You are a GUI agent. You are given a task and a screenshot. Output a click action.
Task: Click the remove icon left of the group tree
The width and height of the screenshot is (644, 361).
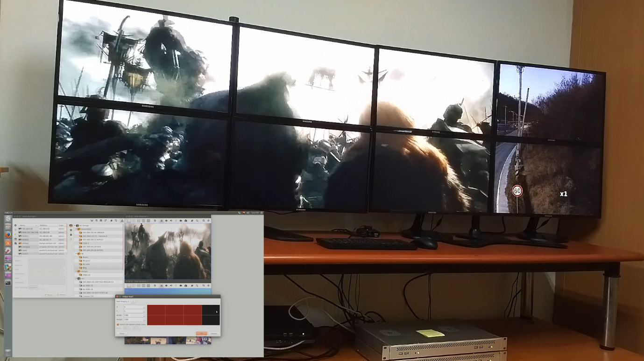coord(71,235)
